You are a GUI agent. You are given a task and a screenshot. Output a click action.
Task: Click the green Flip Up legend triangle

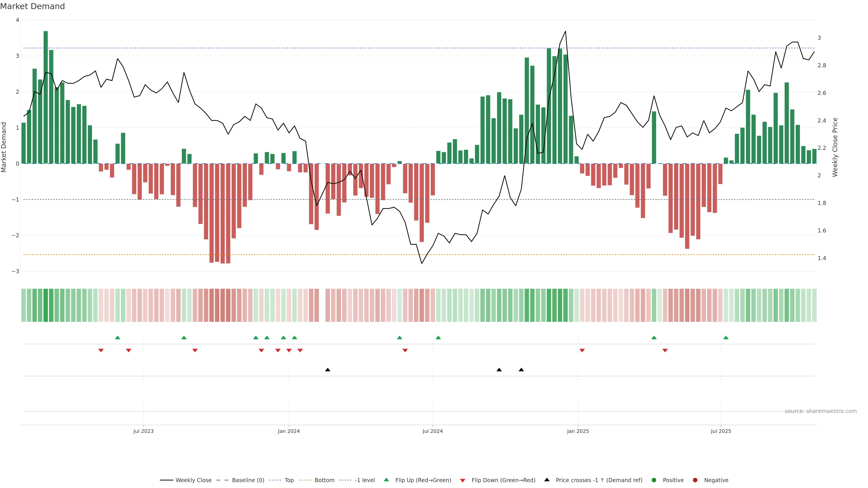[386, 480]
